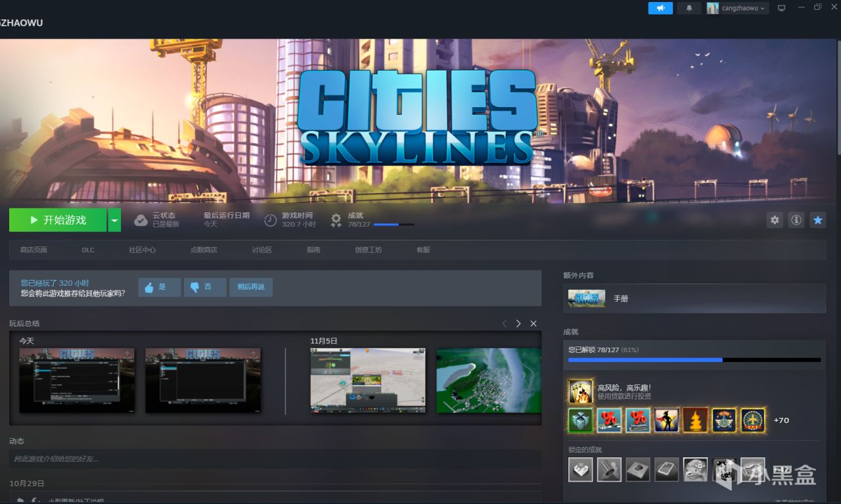This screenshot has width=841, height=504.
Task: Open the dropdown arrow next to 开始游戏
Action: (114, 220)
